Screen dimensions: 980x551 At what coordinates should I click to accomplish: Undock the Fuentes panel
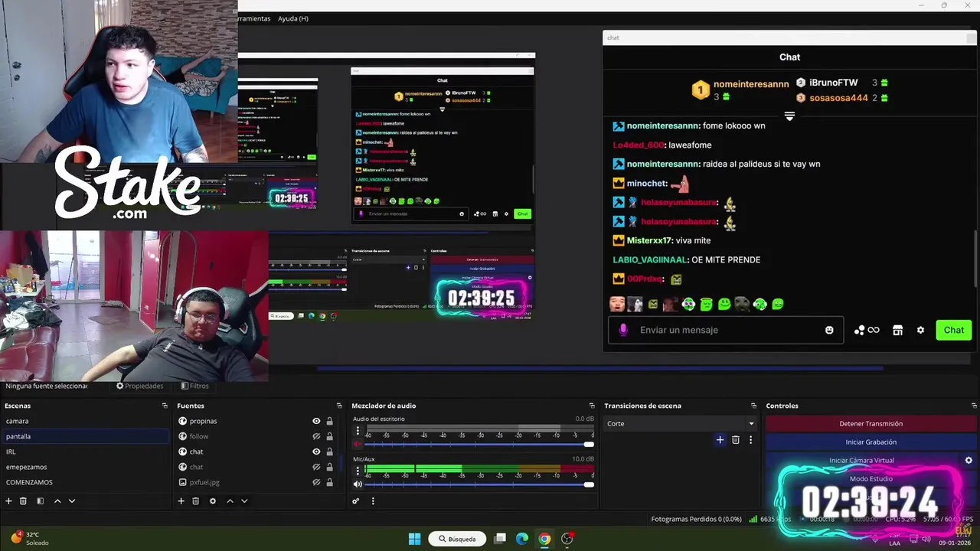coord(339,406)
